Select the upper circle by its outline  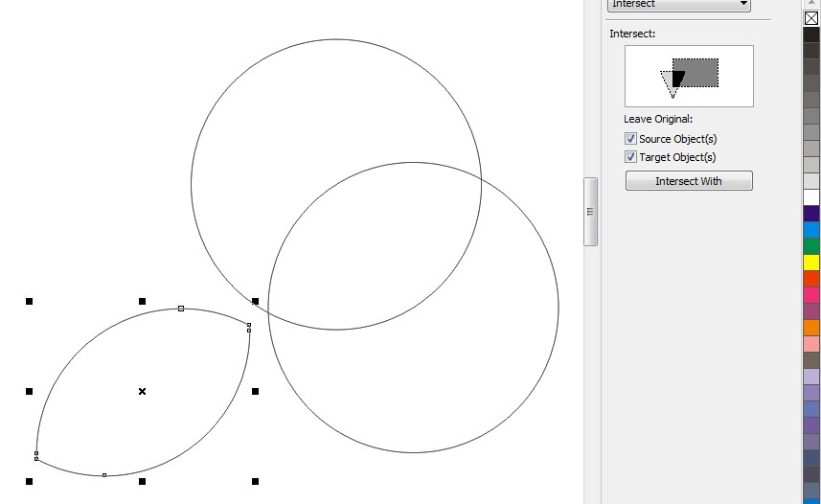pyautogui.click(x=336, y=38)
